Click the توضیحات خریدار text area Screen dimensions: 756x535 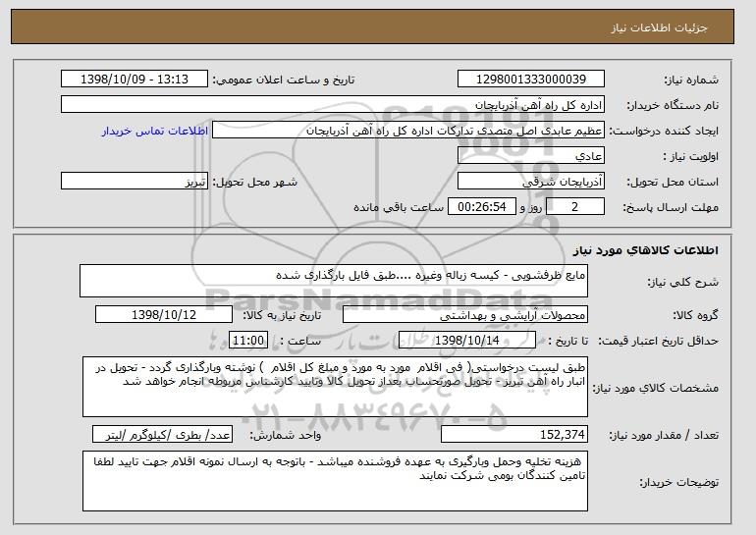(335, 481)
